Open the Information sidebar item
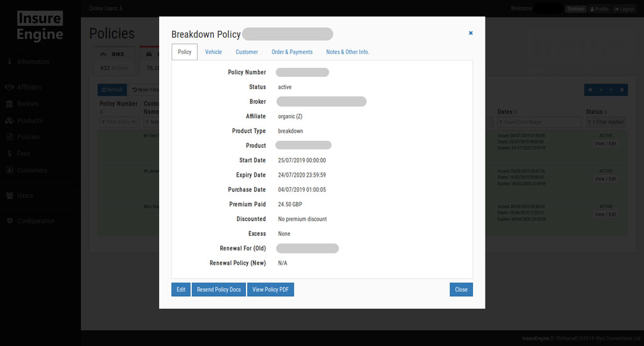This screenshot has height=346, width=644. [x=33, y=62]
